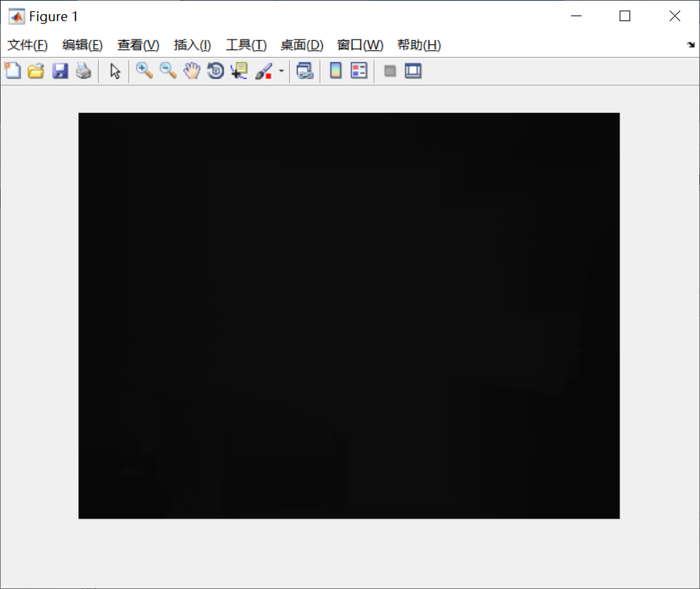Click the dark image in the figure
Screen dimensions: 700x589
349,316
